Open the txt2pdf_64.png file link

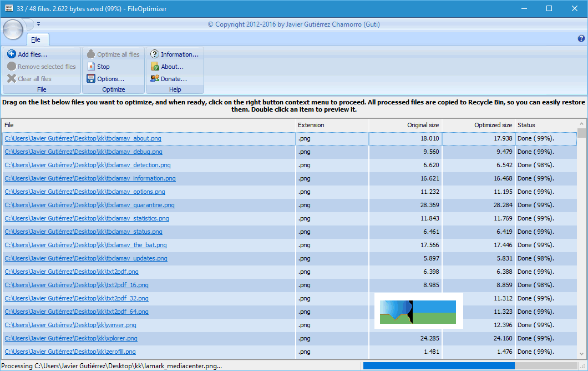[77, 312]
